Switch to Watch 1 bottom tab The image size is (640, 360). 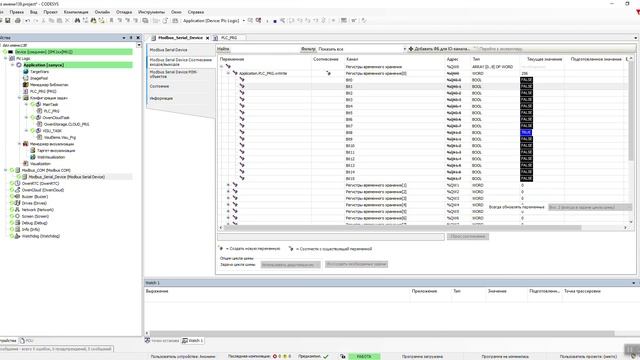193,340
